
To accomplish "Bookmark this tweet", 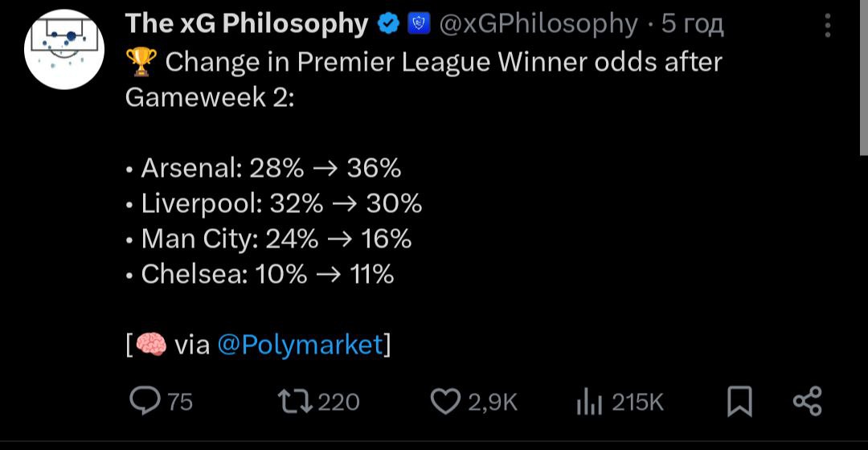I will click(739, 401).
